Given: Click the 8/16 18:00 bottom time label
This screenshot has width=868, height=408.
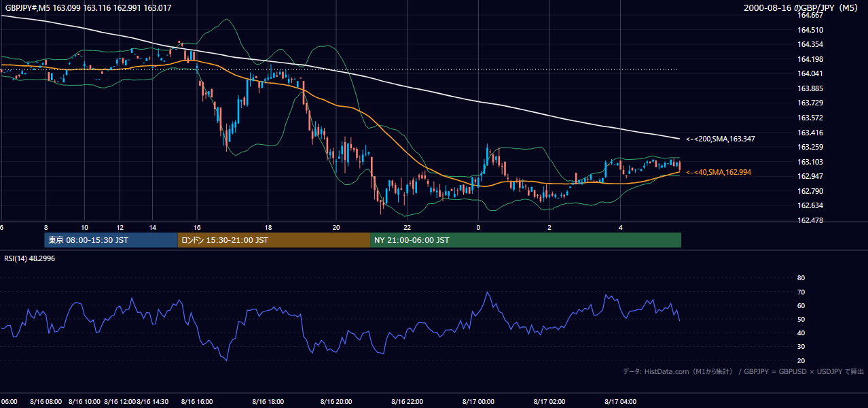Looking at the screenshot, I should 268,402.
